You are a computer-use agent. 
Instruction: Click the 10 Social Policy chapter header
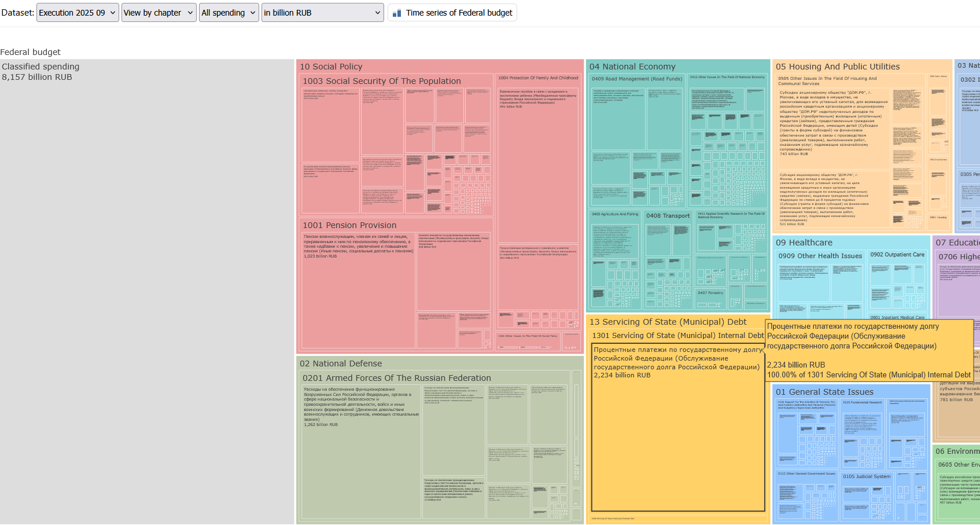point(331,67)
